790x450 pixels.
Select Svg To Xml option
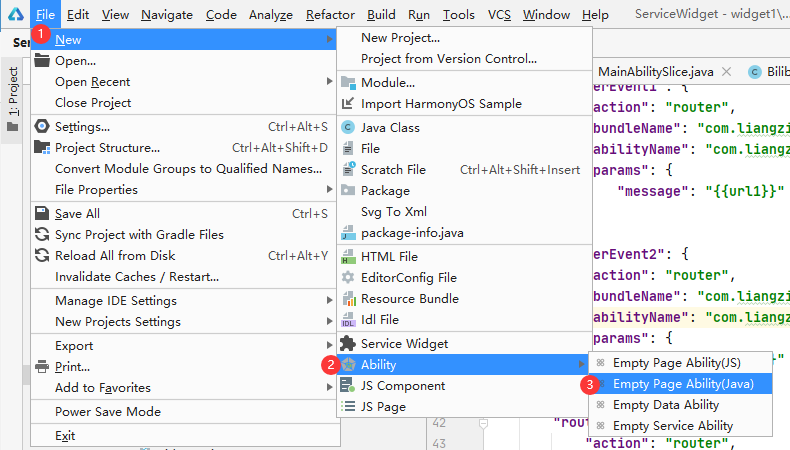[x=464, y=212]
